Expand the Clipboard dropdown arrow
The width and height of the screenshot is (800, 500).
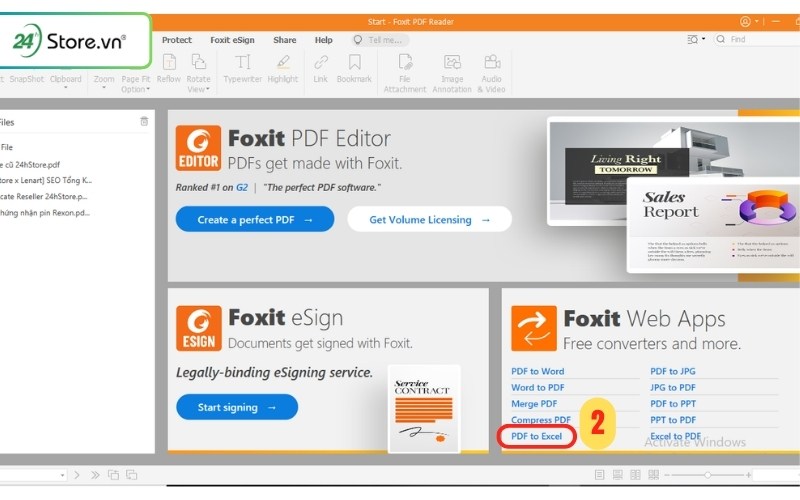point(66,88)
